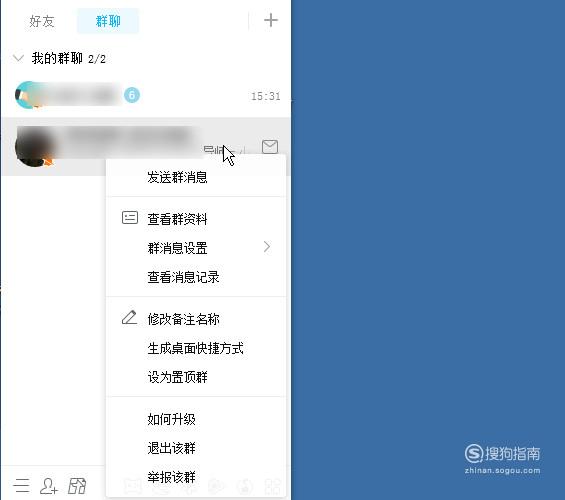Collapse the 我的群聊 section chevron
This screenshot has height=500, width=565.
pos(18,58)
